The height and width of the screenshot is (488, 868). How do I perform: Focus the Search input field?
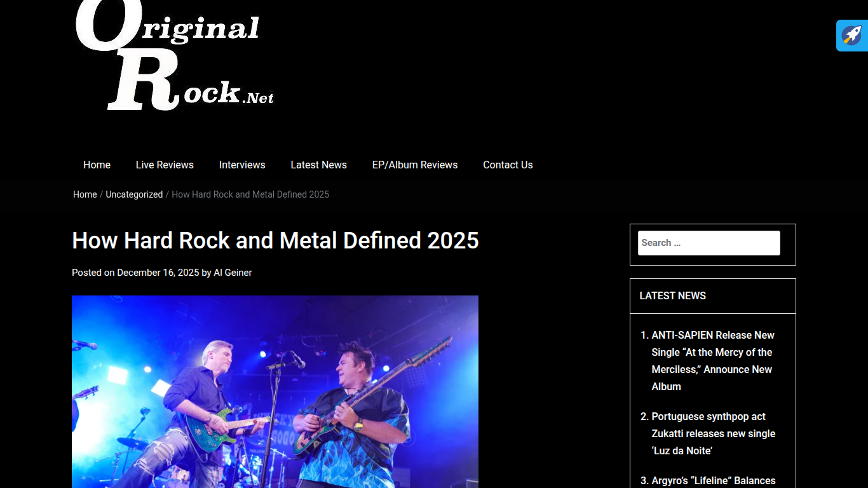coord(709,243)
